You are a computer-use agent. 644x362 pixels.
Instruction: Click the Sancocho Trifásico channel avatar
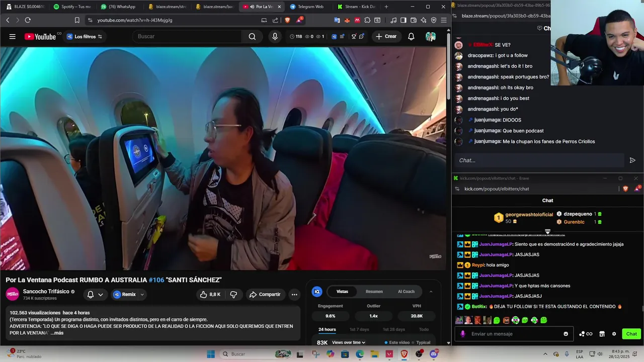coord(13,294)
